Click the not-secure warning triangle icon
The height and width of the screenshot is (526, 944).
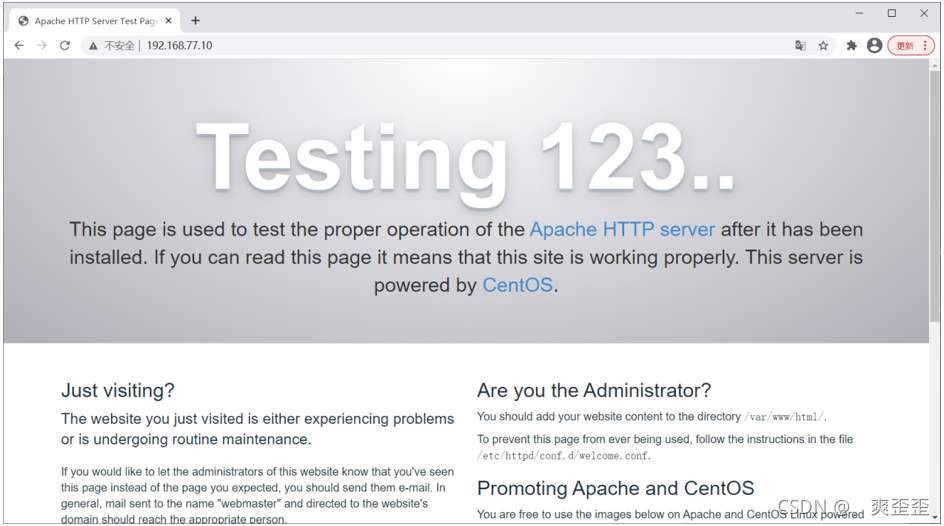(x=93, y=46)
